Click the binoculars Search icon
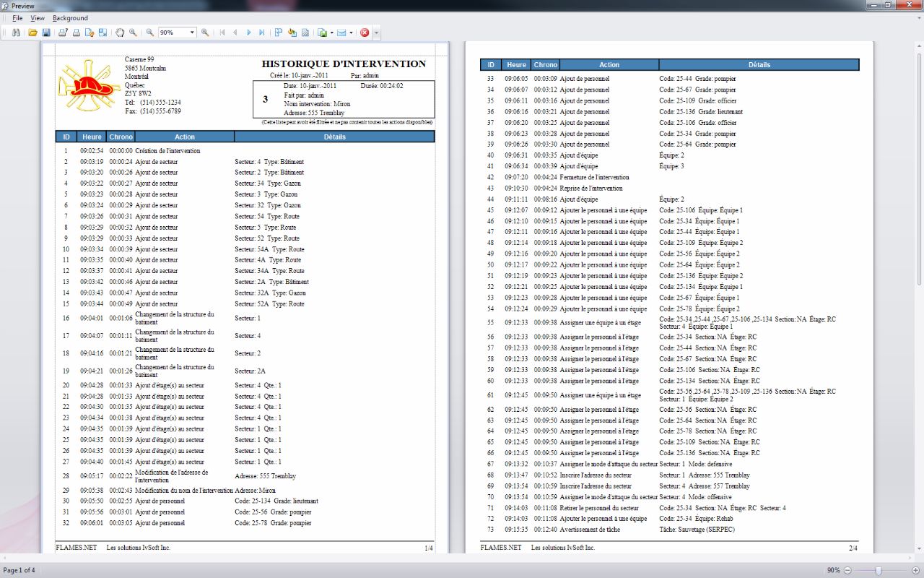The image size is (924, 578). coord(16,33)
